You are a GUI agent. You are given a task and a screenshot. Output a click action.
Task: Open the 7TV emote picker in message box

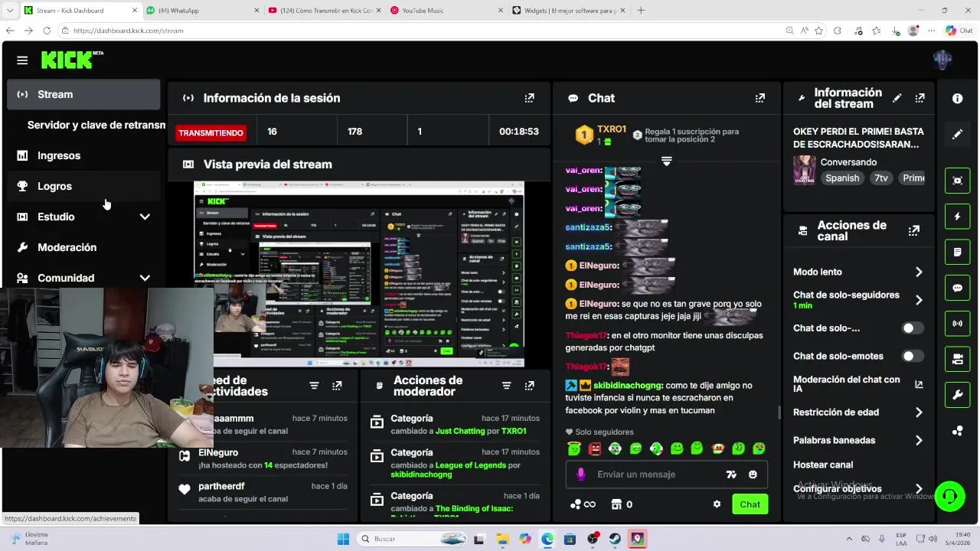[731, 474]
